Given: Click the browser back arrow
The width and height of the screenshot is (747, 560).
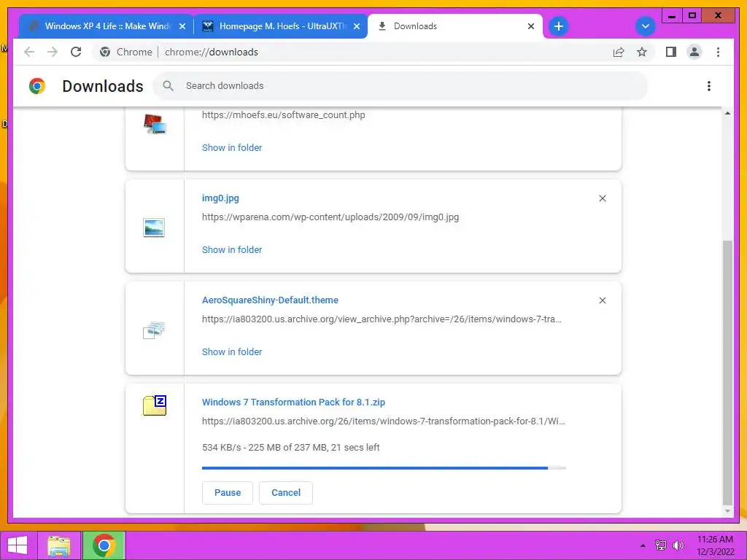Looking at the screenshot, I should pos(29,52).
